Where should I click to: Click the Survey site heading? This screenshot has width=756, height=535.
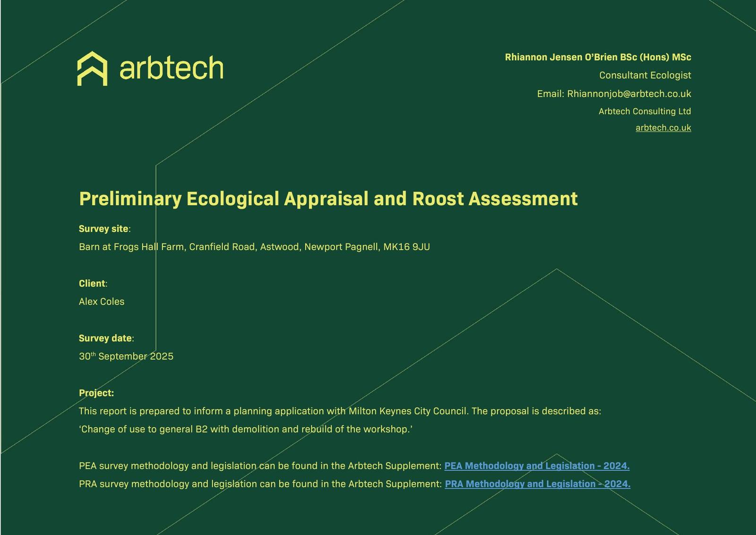(x=104, y=229)
